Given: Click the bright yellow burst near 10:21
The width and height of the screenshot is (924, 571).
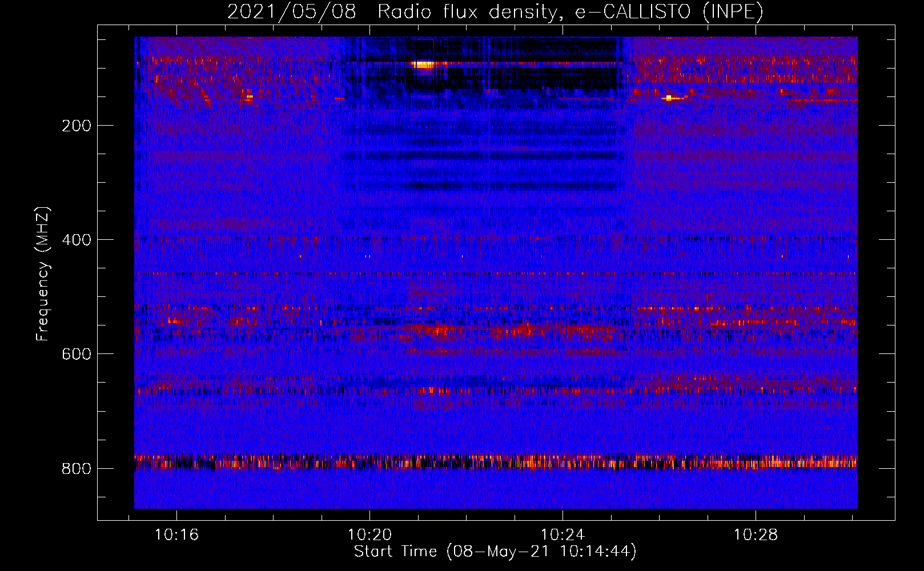Looking at the screenshot, I should [423, 65].
